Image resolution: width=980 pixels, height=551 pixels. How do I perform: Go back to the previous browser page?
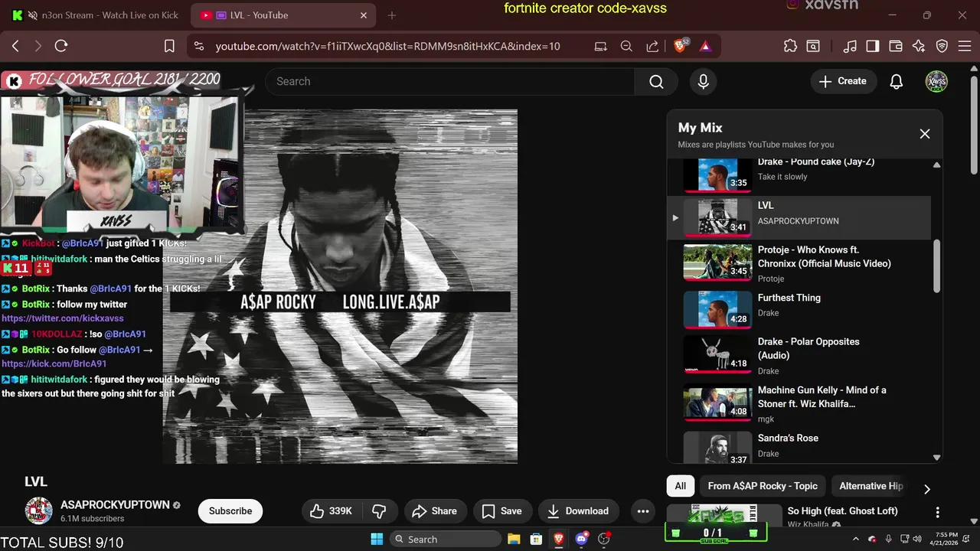[15, 46]
